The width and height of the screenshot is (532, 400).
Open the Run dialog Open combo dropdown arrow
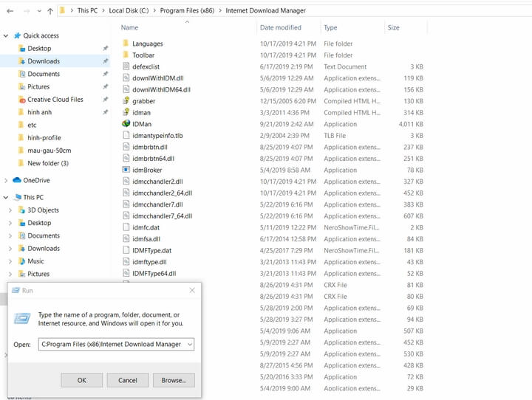point(190,345)
